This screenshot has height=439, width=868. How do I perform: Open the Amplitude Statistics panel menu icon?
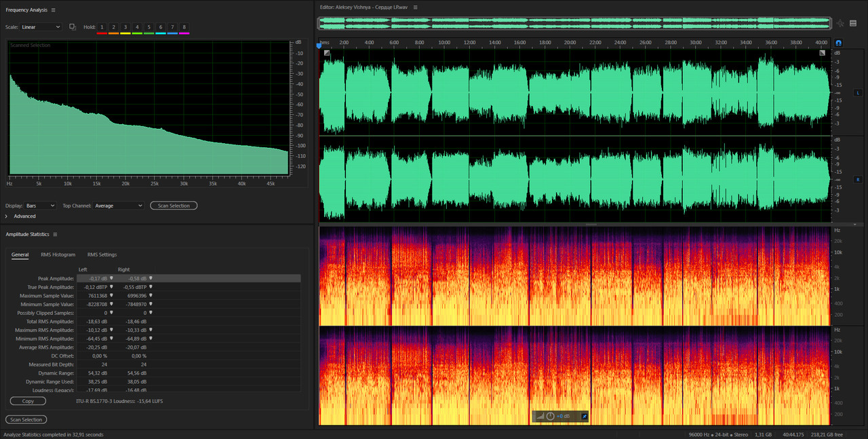(x=55, y=234)
